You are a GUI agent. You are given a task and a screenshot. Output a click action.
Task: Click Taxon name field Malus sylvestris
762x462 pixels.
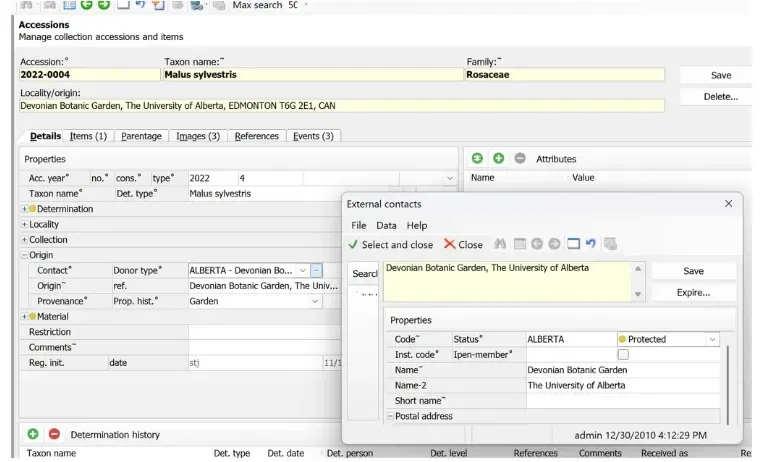click(x=312, y=74)
